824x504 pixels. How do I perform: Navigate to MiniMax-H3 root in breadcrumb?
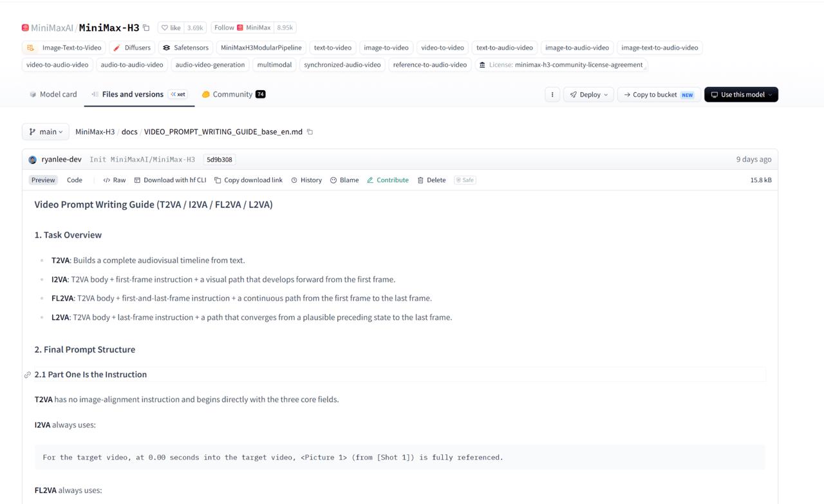click(x=95, y=132)
